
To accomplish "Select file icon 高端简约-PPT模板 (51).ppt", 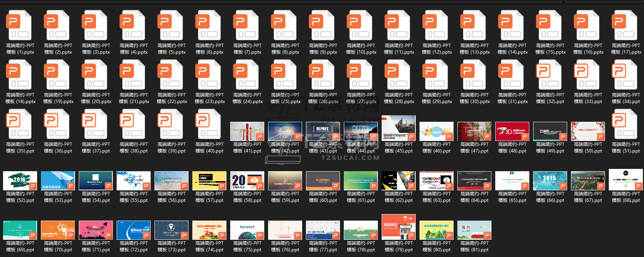I will point(624,124).
